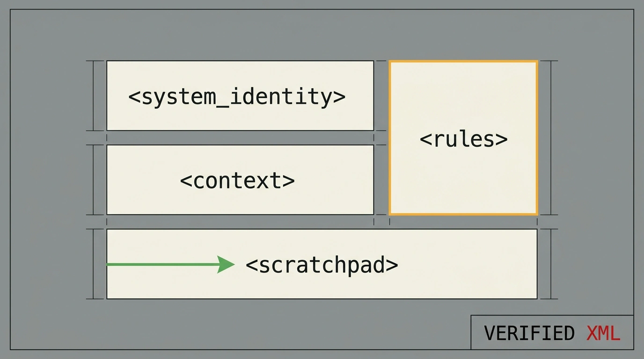Select the <system_identity> block
Image resolution: width=644 pixels, height=359 pixels.
tap(240, 96)
